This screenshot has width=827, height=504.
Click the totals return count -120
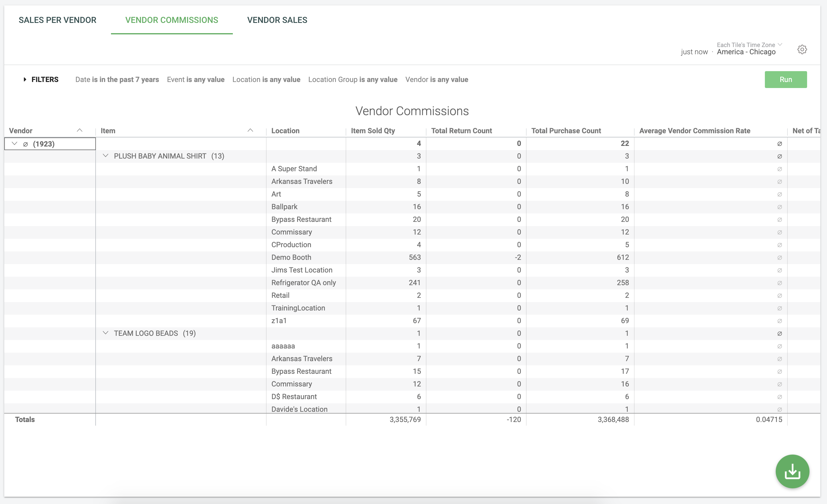pyautogui.click(x=514, y=419)
